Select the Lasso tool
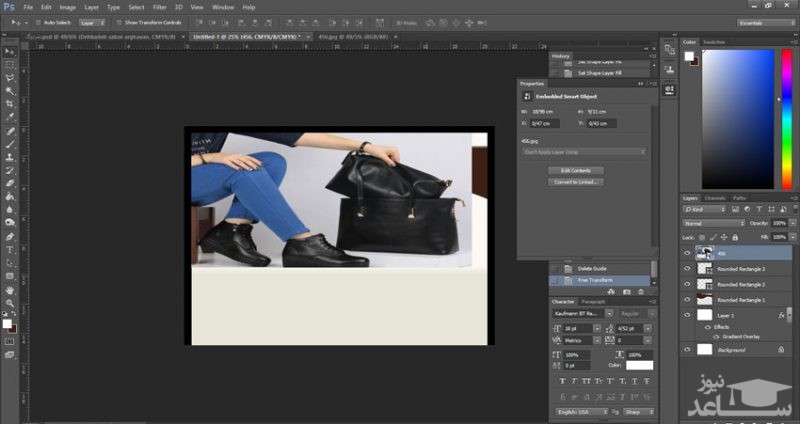This screenshot has height=424, width=800. click(x=10, y=77)
